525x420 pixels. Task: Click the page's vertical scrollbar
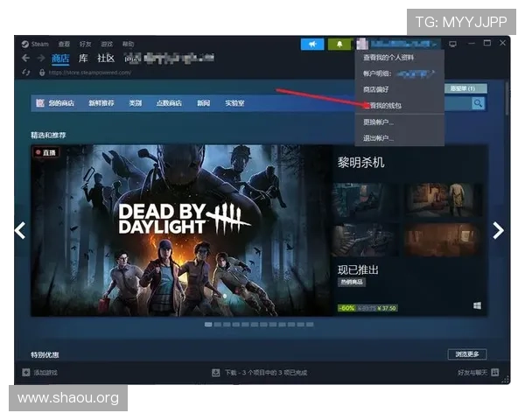click(x=507, y=99)
